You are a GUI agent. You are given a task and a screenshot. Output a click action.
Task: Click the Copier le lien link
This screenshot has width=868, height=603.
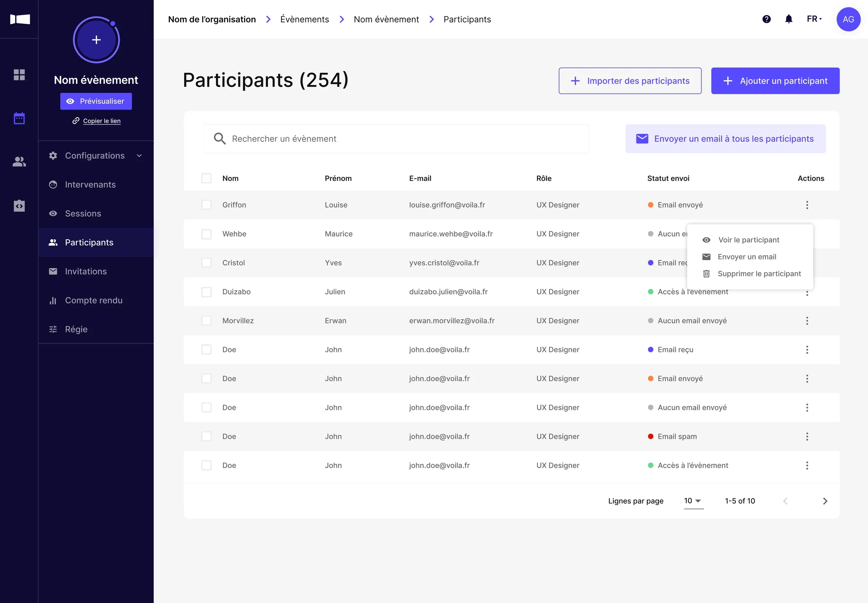[x=97, y=121]
